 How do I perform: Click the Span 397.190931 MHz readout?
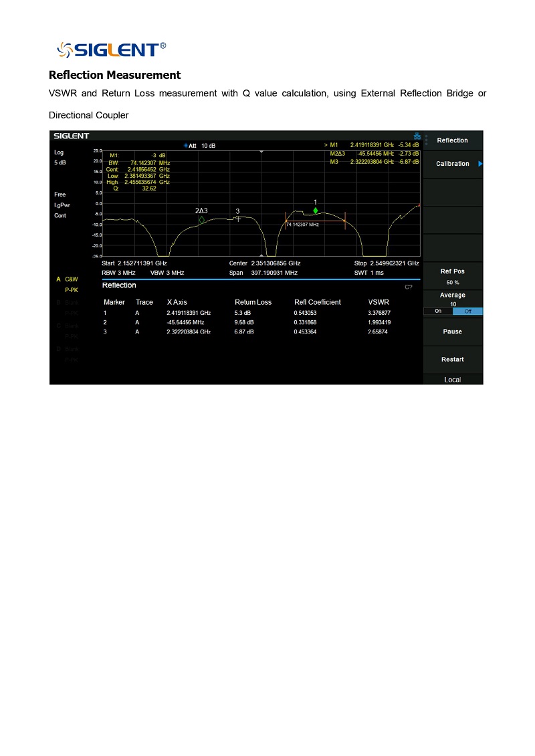click(x=263, y=273)
